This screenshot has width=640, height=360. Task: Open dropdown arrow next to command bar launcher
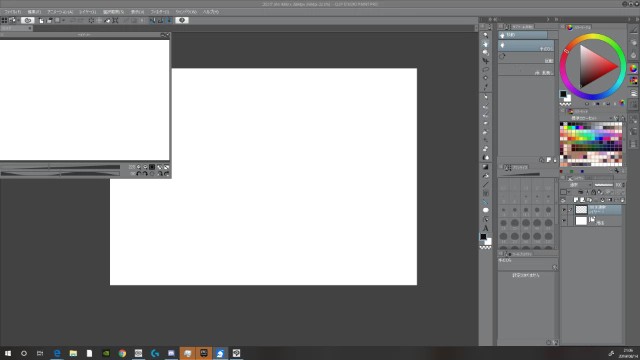[x=18, y=20]
